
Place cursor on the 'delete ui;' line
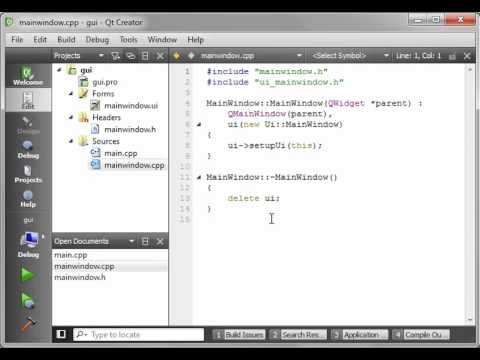(254, 198)
